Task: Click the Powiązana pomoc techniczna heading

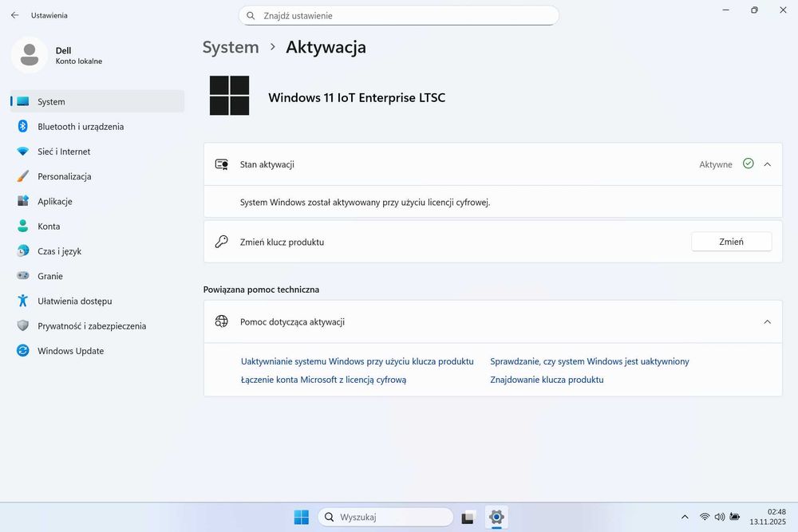Action: point(261,290)
